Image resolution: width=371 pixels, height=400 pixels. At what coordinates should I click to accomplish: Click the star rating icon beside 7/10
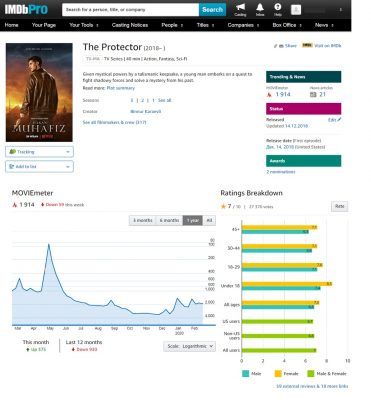point(223,206)
